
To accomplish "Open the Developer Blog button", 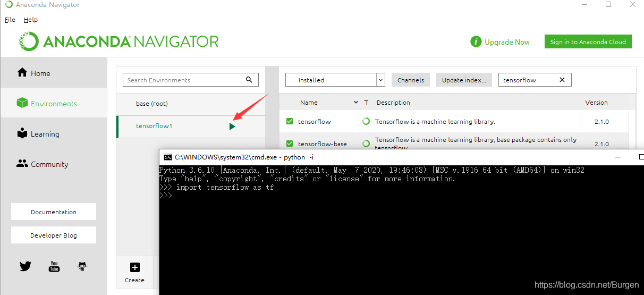I will point(54,235).
